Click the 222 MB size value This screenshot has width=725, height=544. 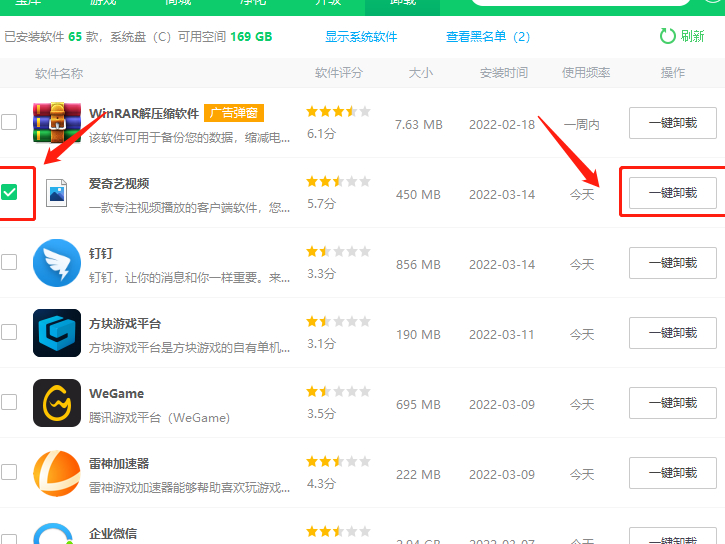pos(418,475)
